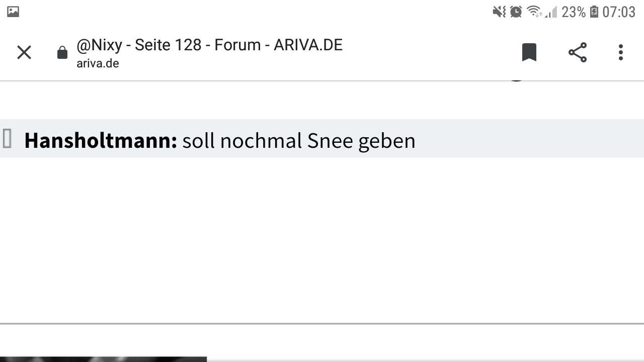The width and height of the screenshot is (644, 362).
Task: Tap the Wi-Fi status icon
Action: (534, 12)
